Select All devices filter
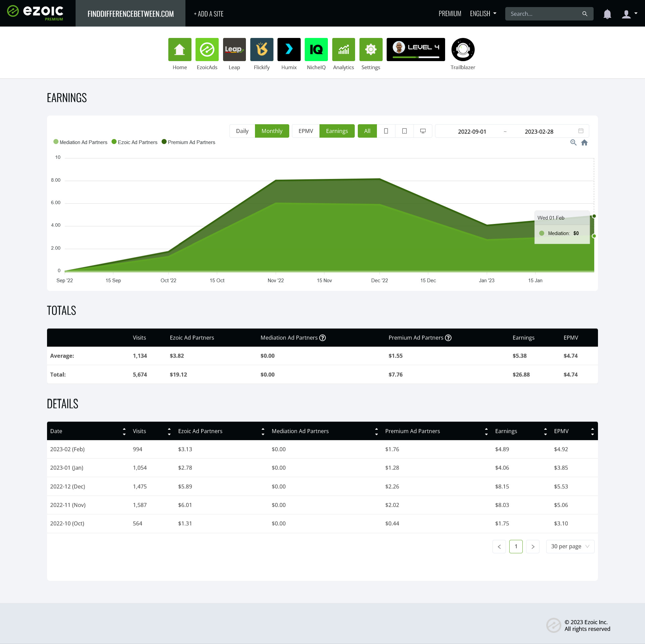The image size is (645, 644). 367,131
